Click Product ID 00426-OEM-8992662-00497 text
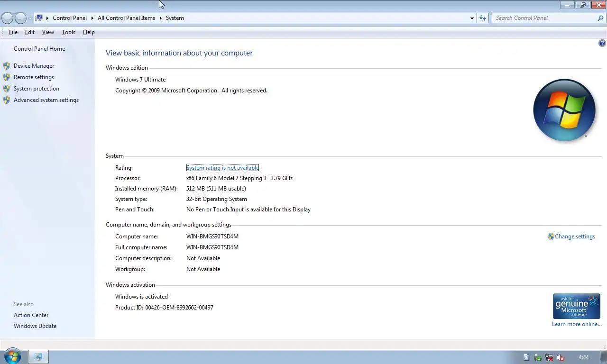The image size is (607, 364). pyautogui.click(x=164, y=308)
